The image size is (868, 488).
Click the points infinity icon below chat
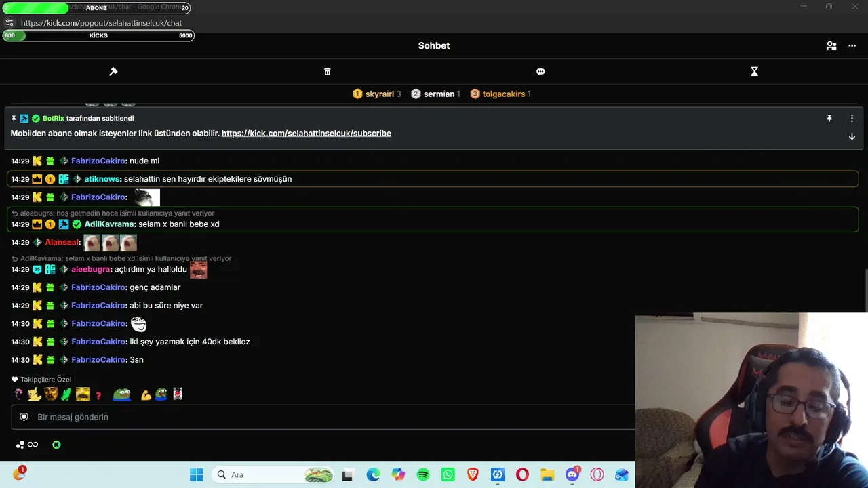[27, 445]
